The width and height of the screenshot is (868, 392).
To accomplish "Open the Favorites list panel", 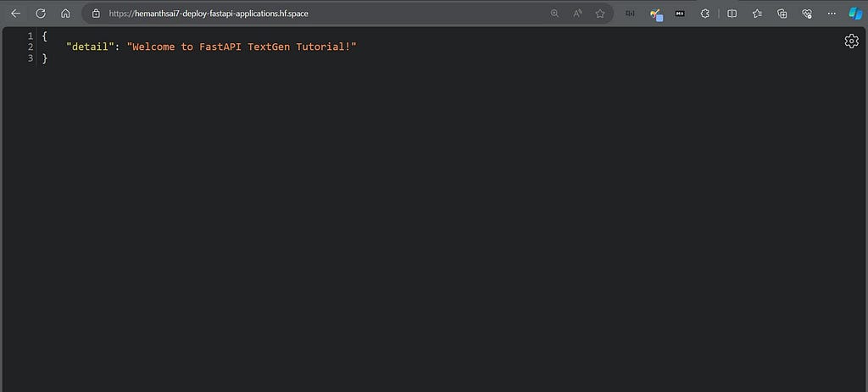I will point(757,14).
